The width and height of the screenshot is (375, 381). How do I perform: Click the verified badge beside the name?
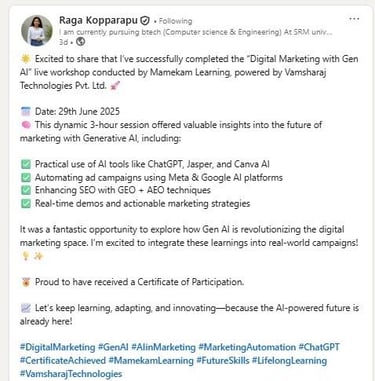tap(145, 21)
